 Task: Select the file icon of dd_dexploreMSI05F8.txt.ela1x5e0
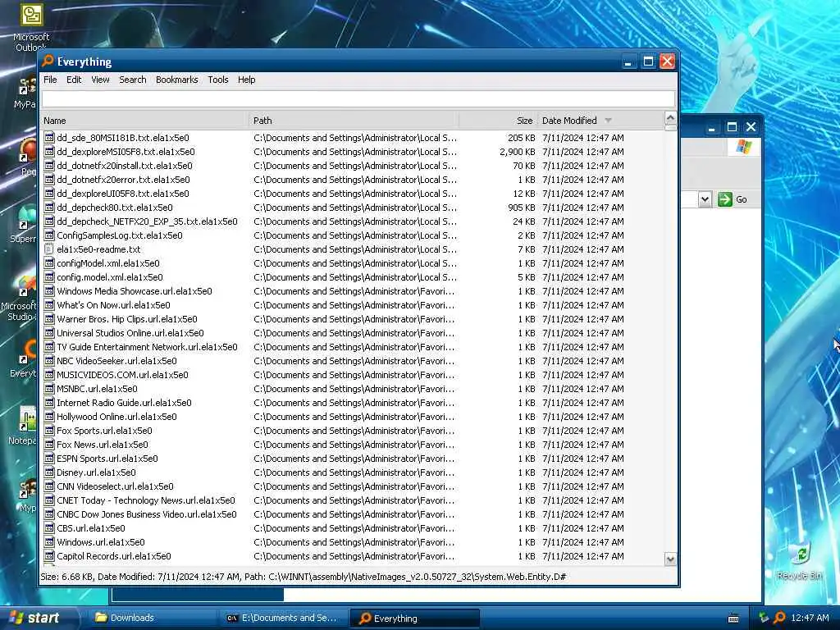click(x=49, y=152)
